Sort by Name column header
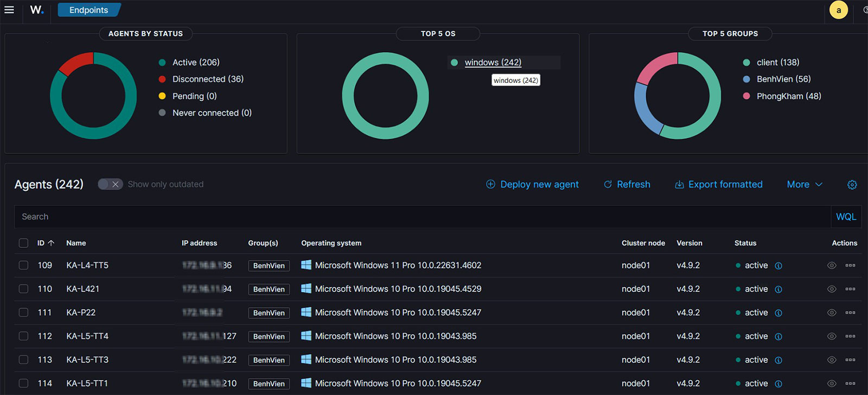This screenshot has height=395, width=868. 76,243
